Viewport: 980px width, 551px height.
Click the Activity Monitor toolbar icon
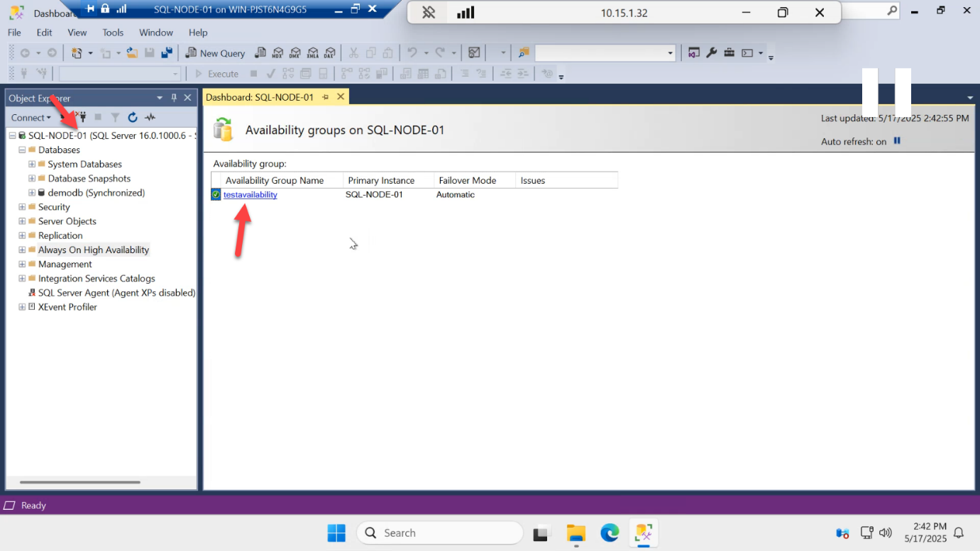point(474,53)
